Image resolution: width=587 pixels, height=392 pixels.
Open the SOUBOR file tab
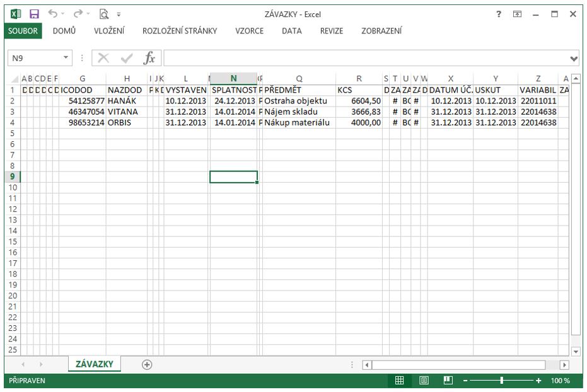23,31
